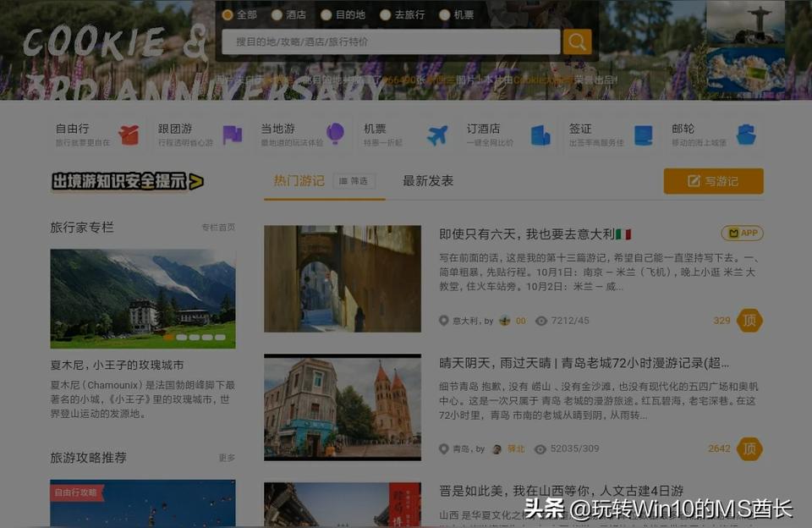Viewport: 812px width, 528px height.
Task: Click the active orange carousel indicator dot
Action: coord(169,337)
